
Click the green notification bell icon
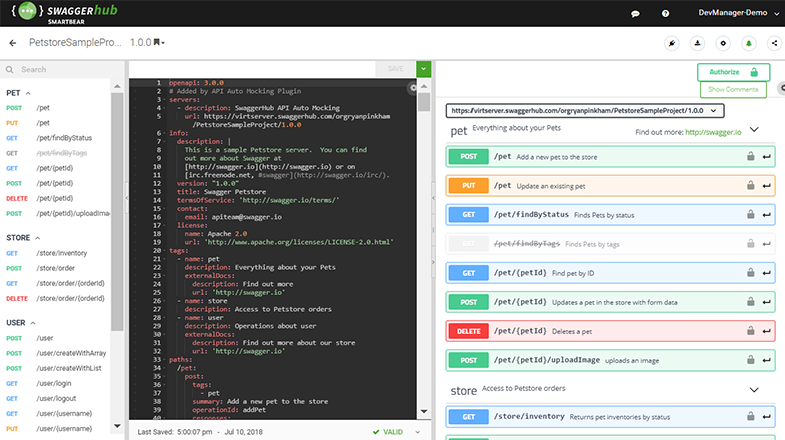point(748,44)
